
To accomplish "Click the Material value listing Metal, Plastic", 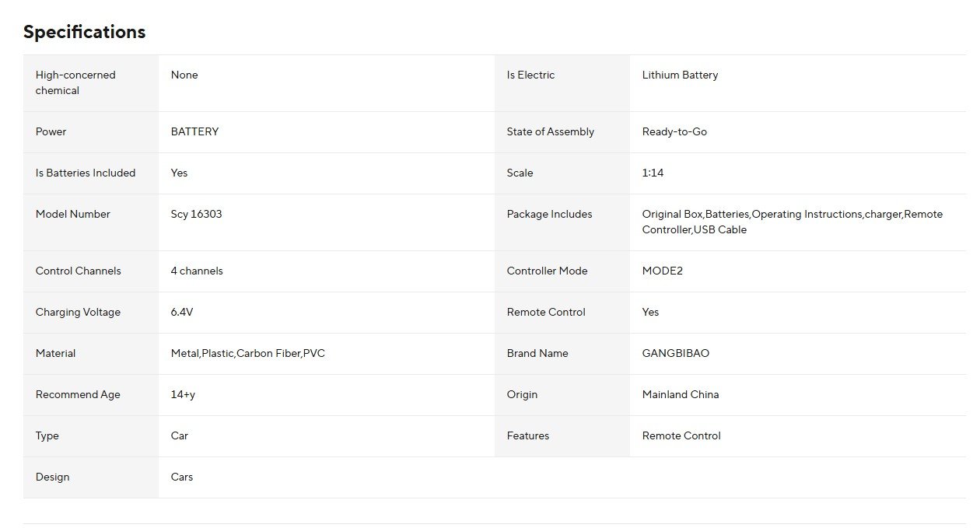I will point(247,353).
